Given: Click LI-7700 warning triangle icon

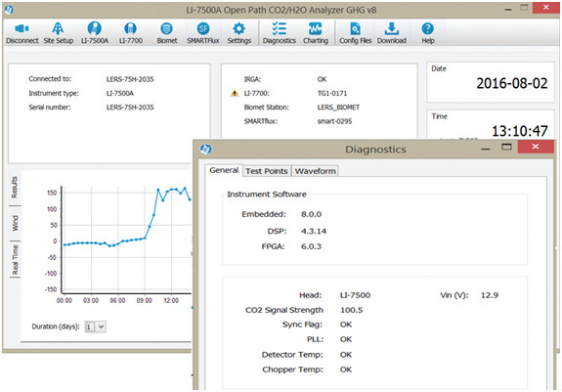Looking at the screenshot, I should pos(235,93).
